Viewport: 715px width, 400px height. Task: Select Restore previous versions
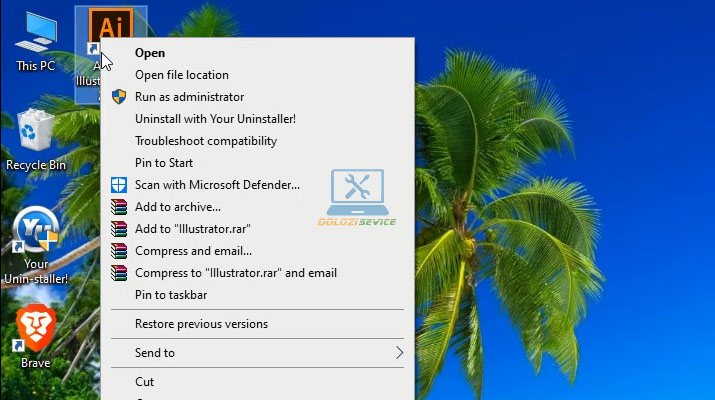201,324
